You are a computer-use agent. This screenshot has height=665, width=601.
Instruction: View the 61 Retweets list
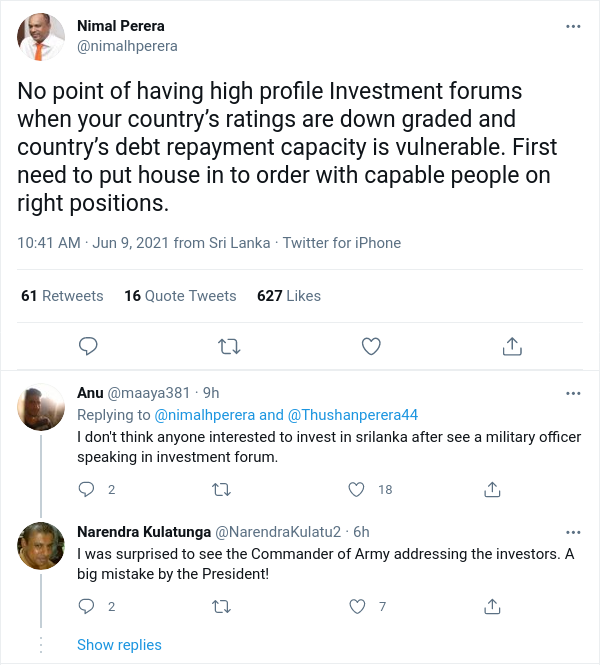pyautogui.click(x=62, y=296)
